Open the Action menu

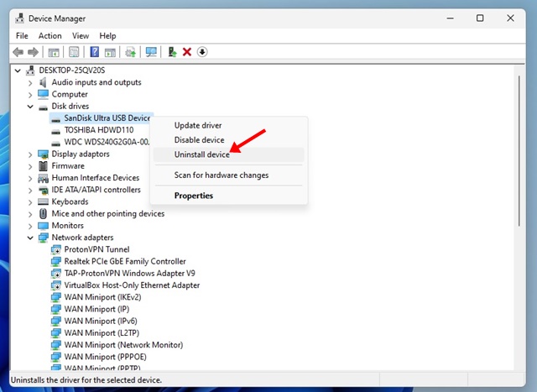coord(50,36)
